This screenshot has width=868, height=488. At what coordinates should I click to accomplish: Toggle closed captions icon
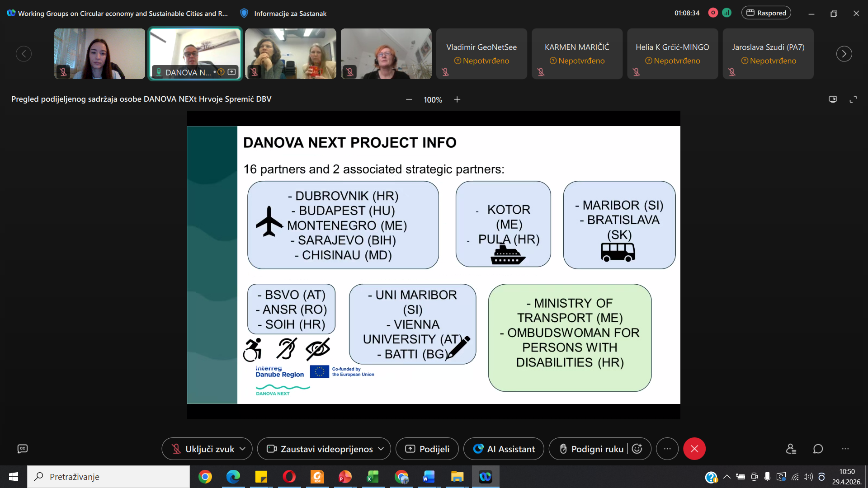(x=23, y=449)
